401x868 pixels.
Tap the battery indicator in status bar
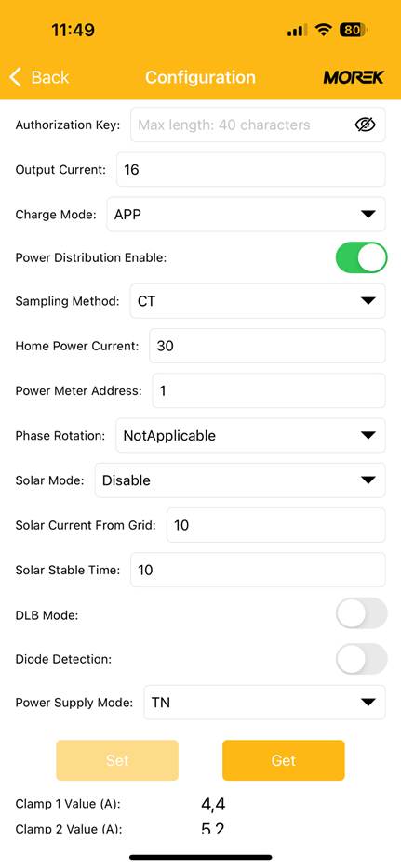tap(354, 30)
